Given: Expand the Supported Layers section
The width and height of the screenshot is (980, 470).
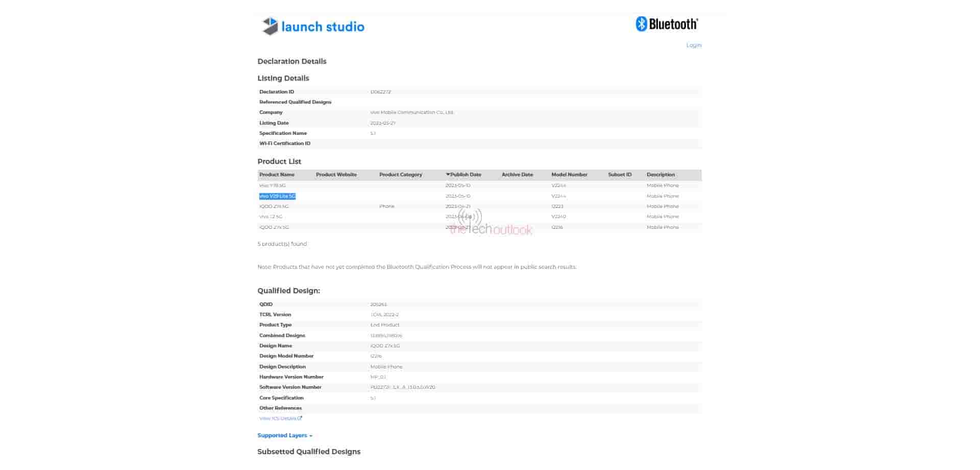Looking at the screenshot, I should 284,436.
